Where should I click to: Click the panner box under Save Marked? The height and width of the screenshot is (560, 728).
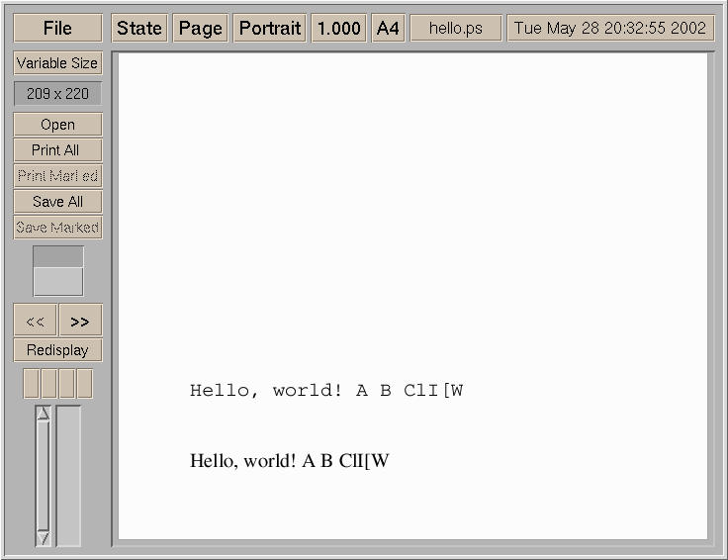(x=58, y=271)
